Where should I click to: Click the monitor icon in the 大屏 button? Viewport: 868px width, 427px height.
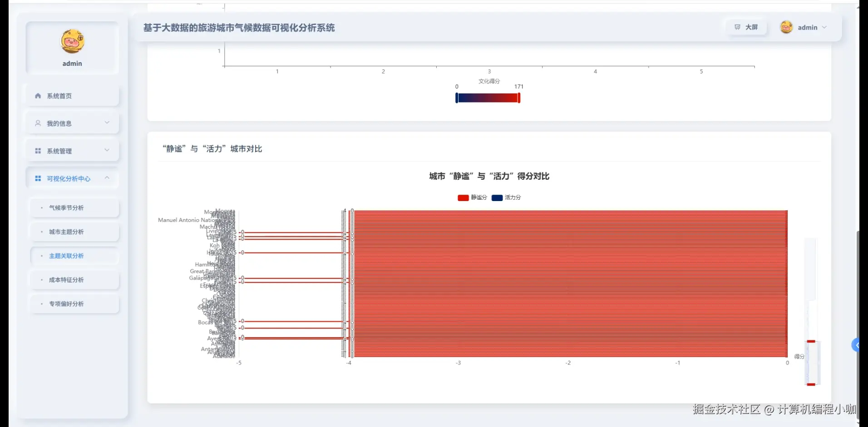click(x=737, y=27)
